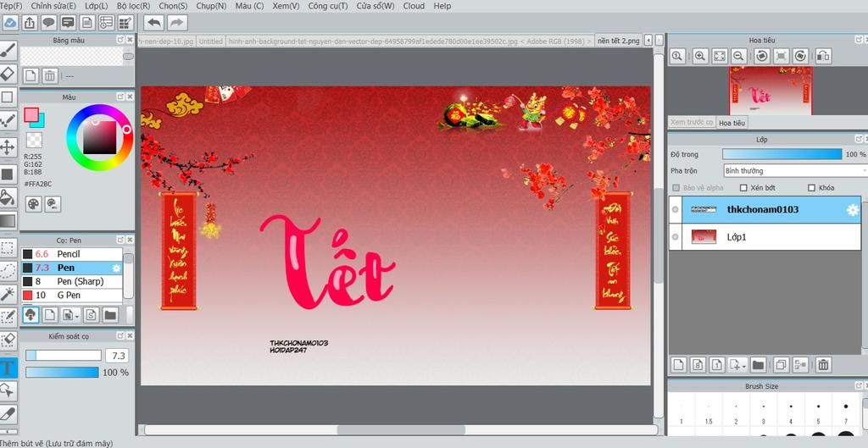Delete palette color with trash icon
Viewport: 868px width, 448px height.
49,75
